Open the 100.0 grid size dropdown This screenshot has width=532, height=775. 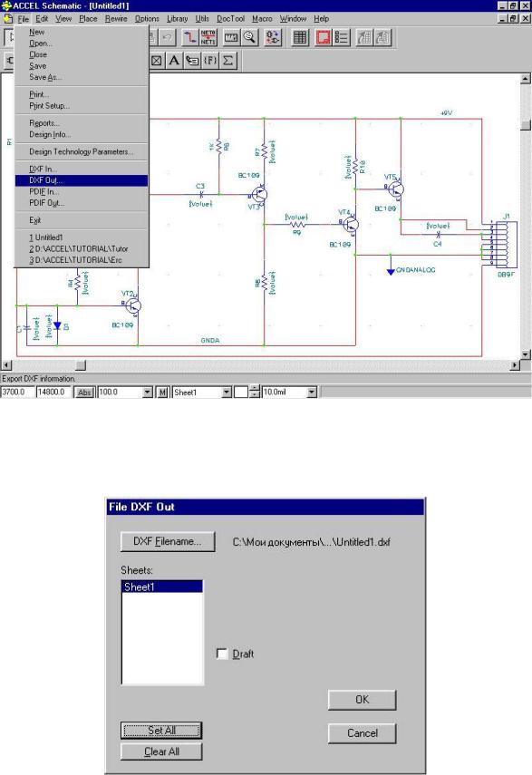pos(147,392)
